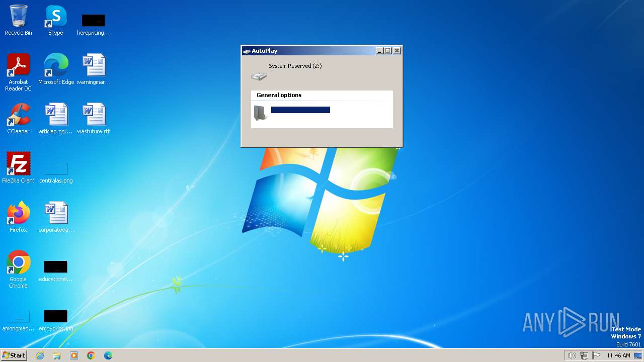Click the folder icon in General options

coord(260,113)
